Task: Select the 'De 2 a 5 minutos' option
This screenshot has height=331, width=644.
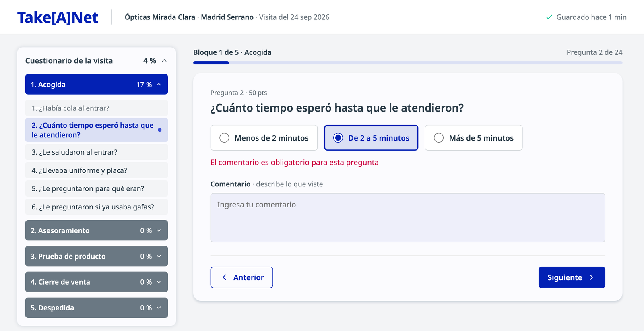Action: [371, 138]
